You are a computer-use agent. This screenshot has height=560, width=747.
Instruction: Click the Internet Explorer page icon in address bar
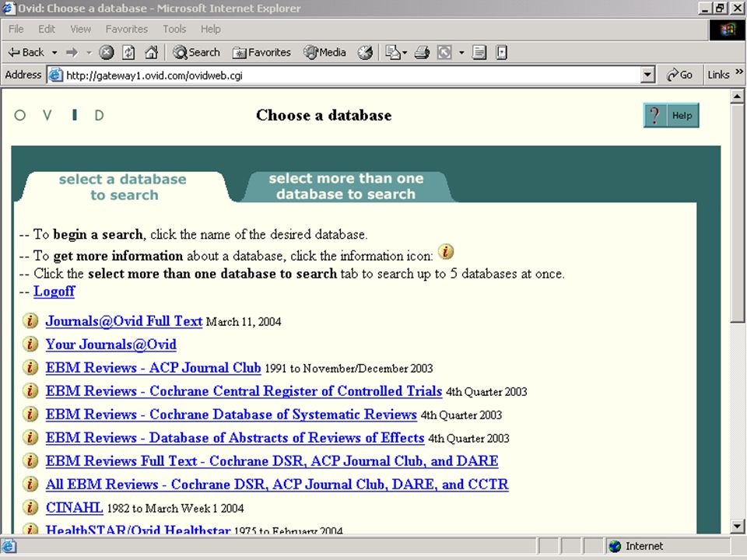coord(56,75)
